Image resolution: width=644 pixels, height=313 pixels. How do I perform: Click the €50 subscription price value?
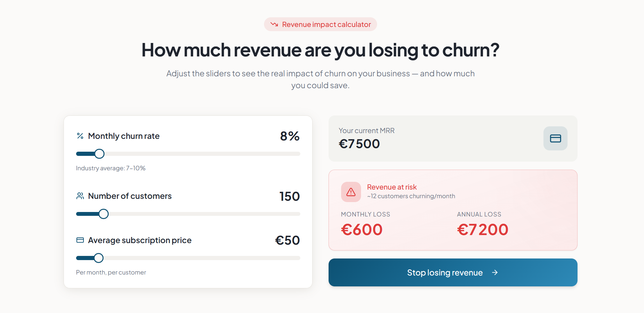[x=287, y=240]
